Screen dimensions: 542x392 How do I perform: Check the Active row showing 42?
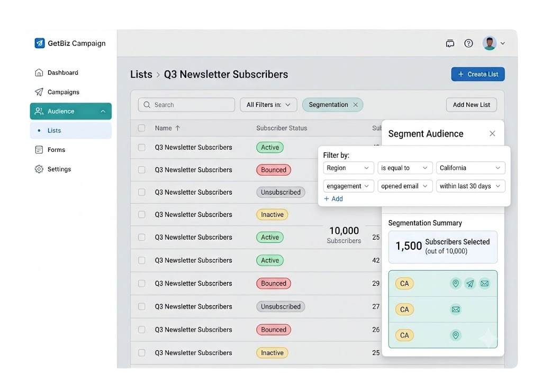[x=142, y=260]
